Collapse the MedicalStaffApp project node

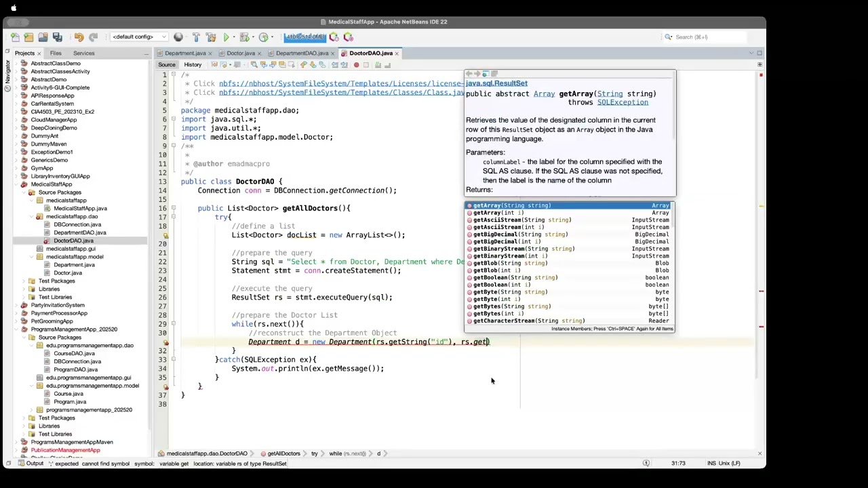tap(16, 184)
